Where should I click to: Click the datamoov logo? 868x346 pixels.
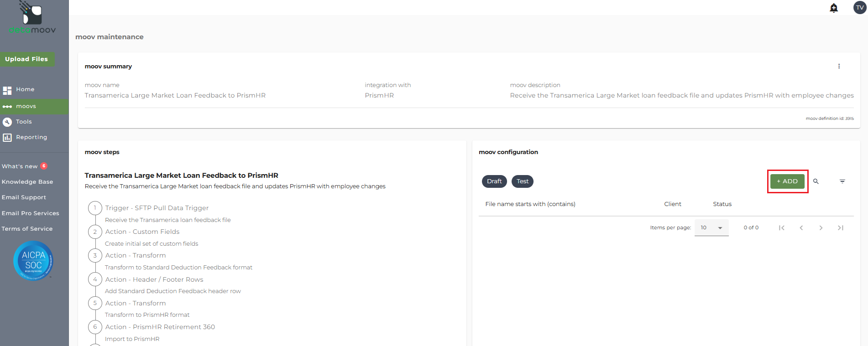point(32,18)
